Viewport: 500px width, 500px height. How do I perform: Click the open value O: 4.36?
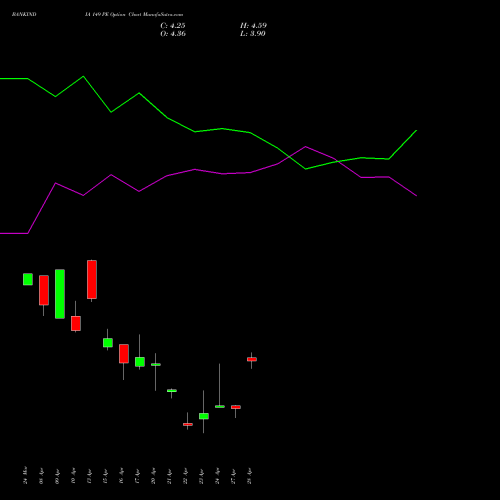173,34
